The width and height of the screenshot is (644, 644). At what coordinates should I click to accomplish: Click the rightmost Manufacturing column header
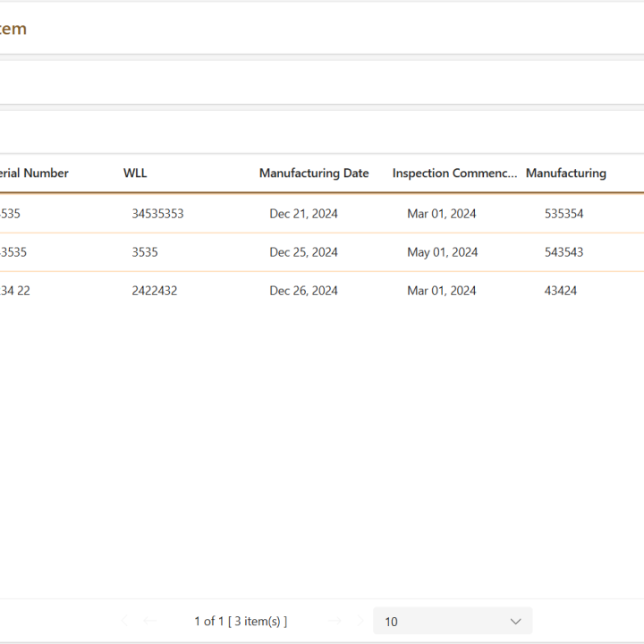566,173
